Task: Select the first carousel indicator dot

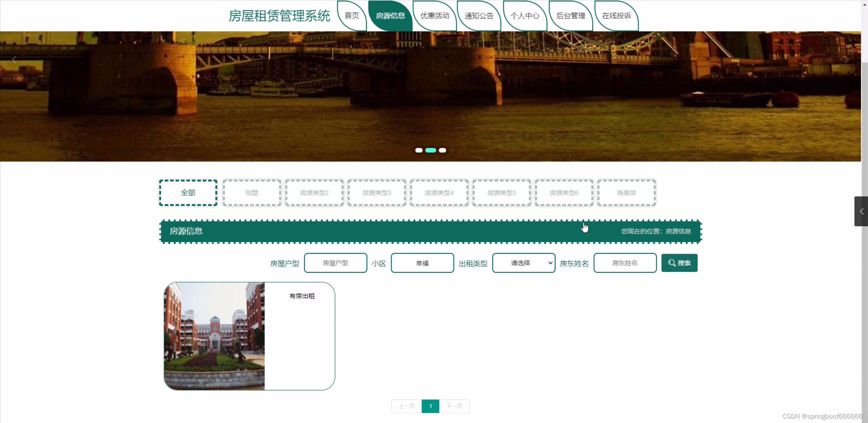Action: pyautogui.click(x=419, y=150)
